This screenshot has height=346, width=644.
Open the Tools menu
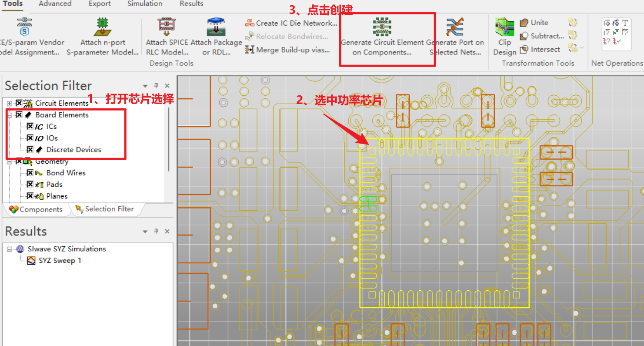13,3
